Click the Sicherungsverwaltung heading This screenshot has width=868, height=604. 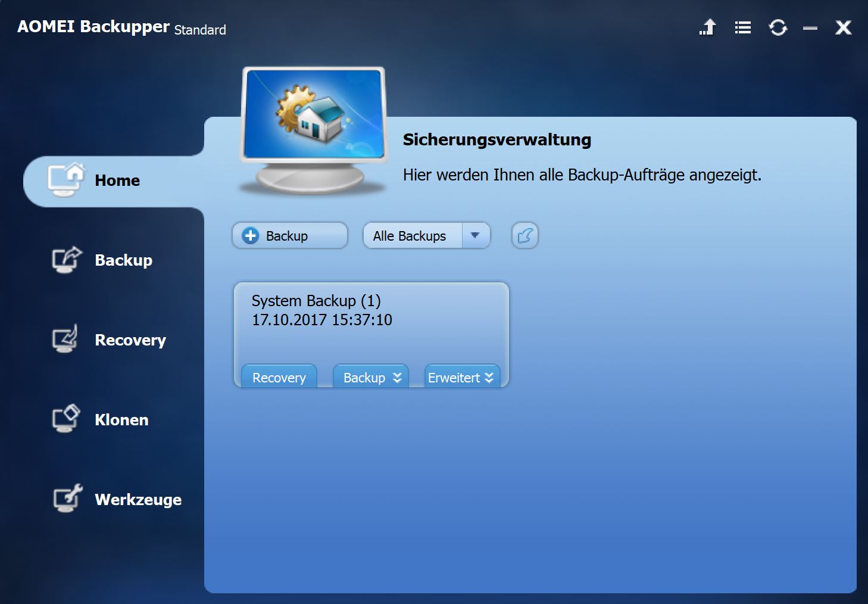click(x=497, y=139)
